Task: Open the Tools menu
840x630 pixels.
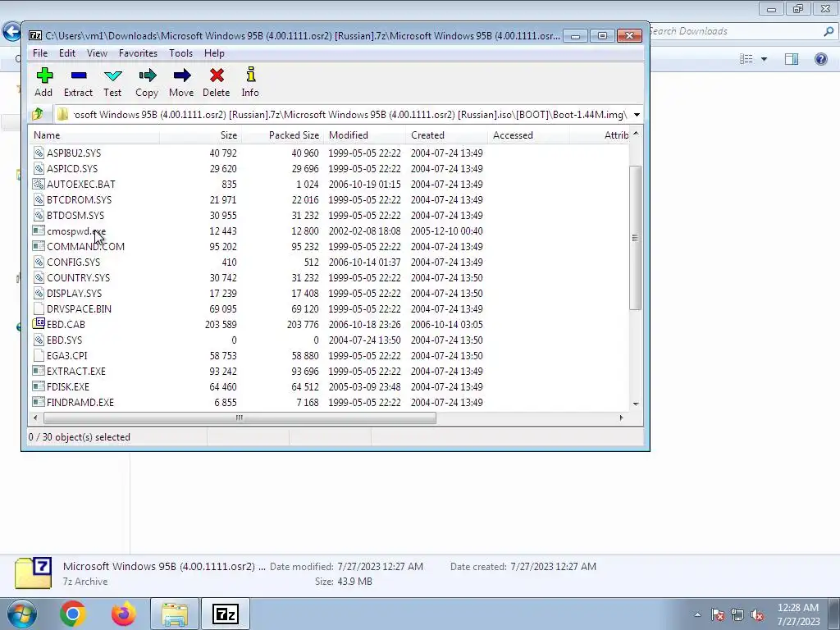Action: tap(180, 53)
